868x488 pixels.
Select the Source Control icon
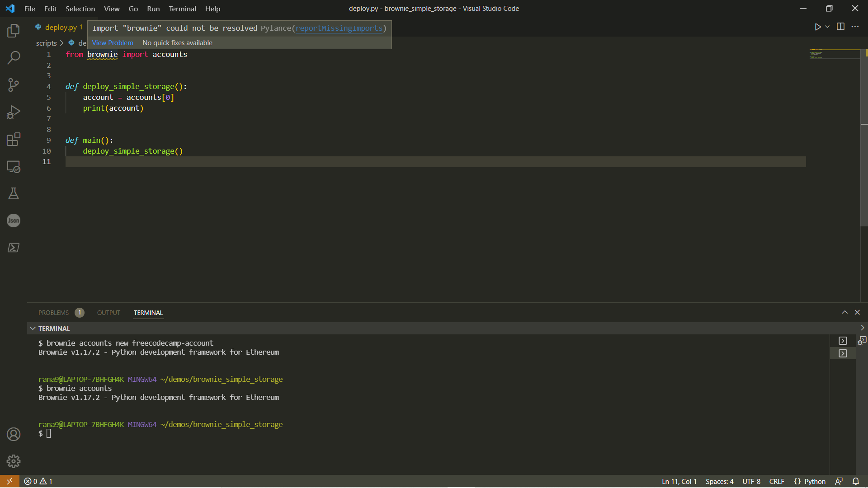tap(14, 85)
